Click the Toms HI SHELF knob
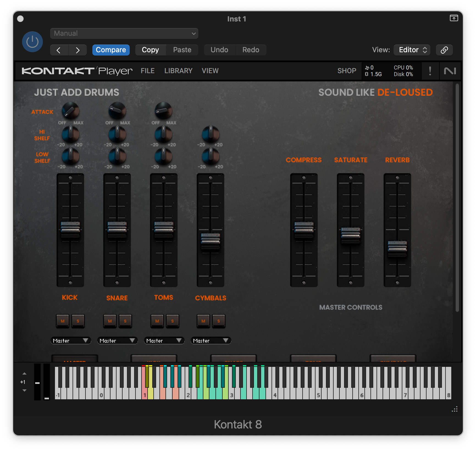The image size is (476, 451). [x=164, y=134]
